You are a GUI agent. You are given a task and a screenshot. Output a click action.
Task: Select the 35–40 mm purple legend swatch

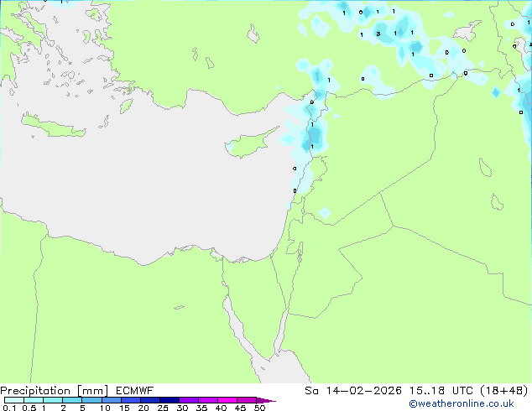pos(207,400)
